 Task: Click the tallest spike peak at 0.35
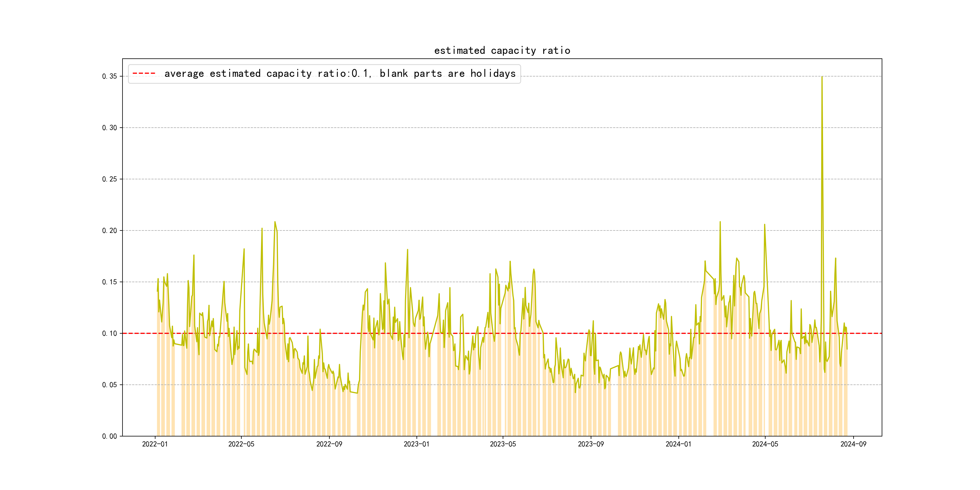pyautogui.click(x=822, y=77)
